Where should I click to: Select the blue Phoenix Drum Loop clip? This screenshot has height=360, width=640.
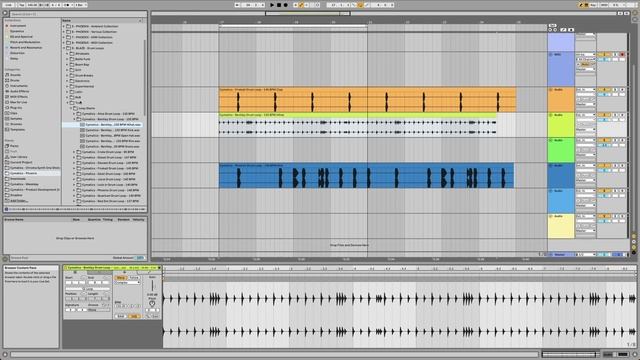pyautogui.click(x=366, y=176)
